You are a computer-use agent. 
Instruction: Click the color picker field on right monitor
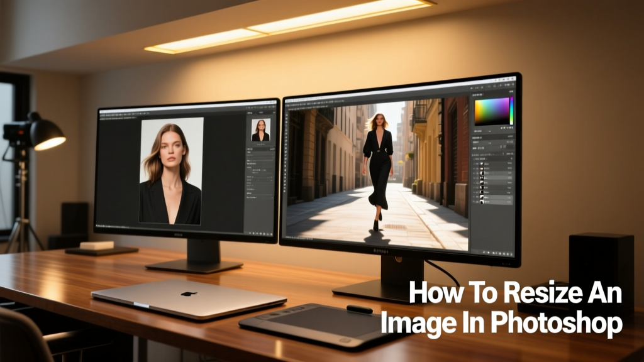tap(492, 111)
